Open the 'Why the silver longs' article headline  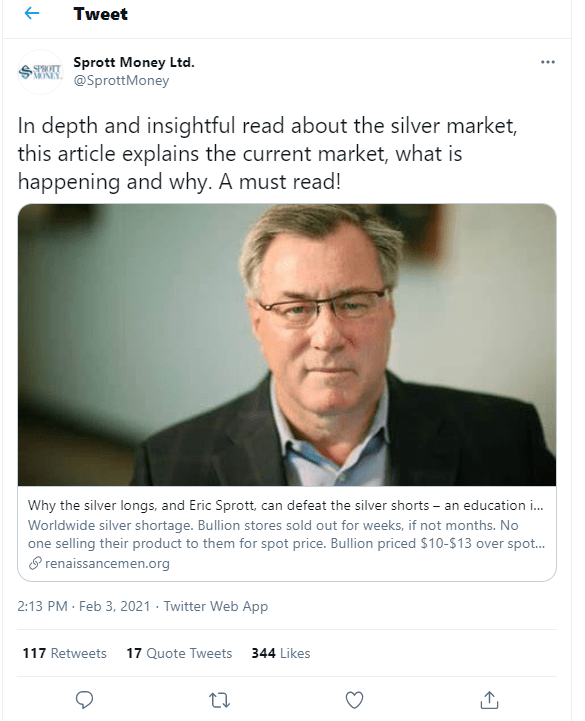(286, 505)
